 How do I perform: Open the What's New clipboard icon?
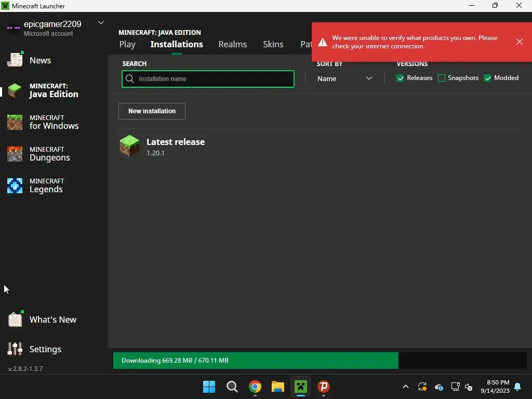click(x=15, y=320)
